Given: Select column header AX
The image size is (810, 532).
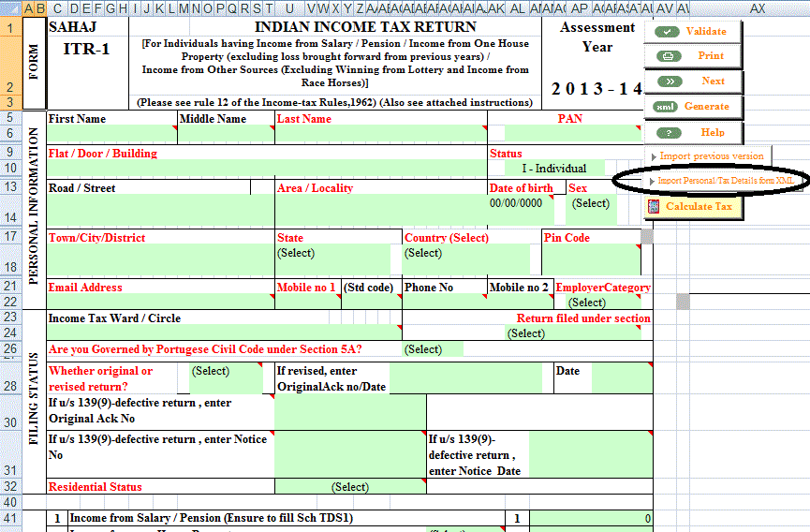Looking at the screenshot, I should [x=758, y=8].
